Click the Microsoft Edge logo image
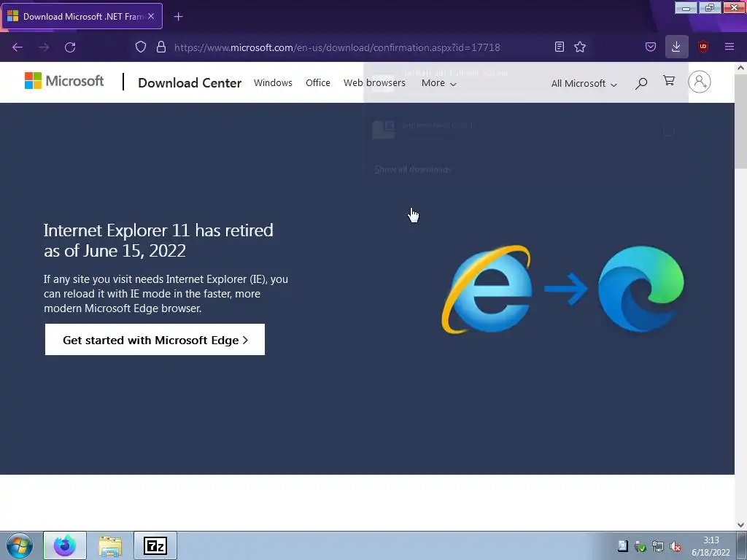This screenshot has height=560, width=747. point(640,289)
